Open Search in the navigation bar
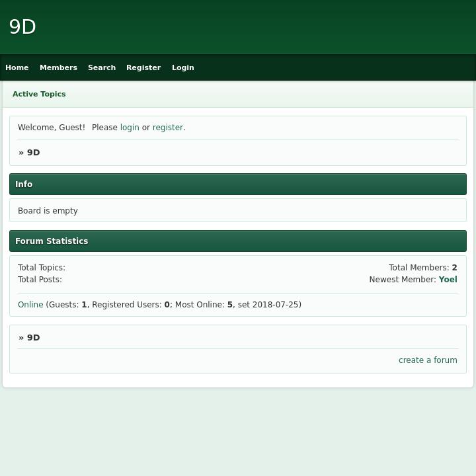 tap(102, 67)
